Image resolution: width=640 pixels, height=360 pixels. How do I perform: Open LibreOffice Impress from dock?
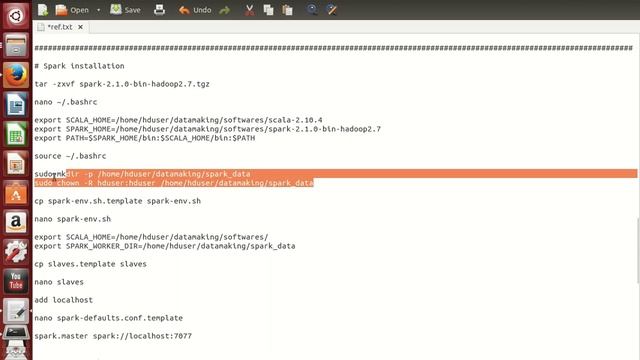point(16,163)
